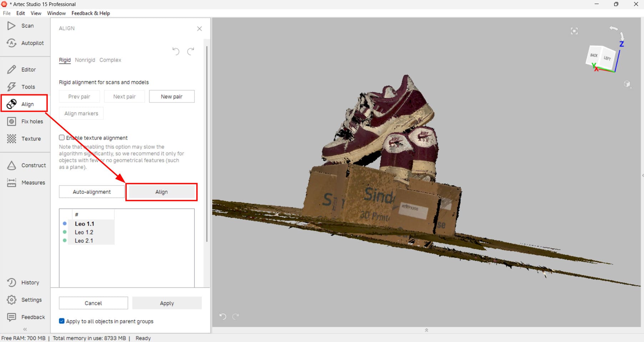Open the Edit menu
The image size is (644, 342).
pos(21,13)
